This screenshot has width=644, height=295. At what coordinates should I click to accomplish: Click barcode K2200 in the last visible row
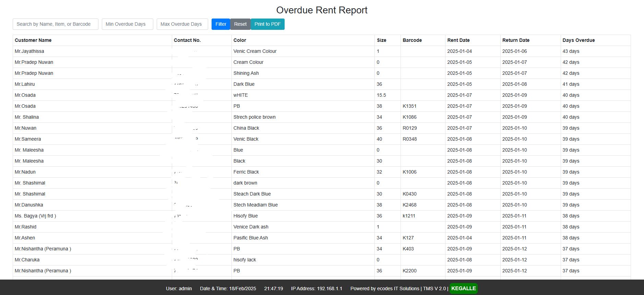click(x=409, y=271)
